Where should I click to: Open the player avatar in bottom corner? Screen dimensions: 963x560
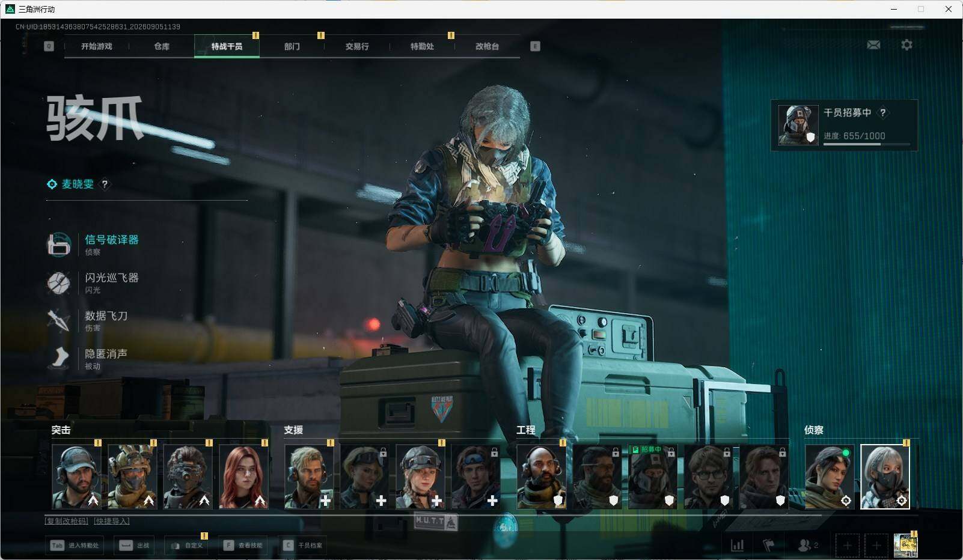click(x=905, y=546)
